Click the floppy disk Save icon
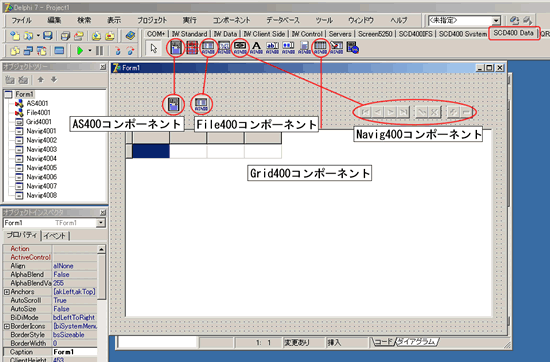This screenshot has width=550, height=362. [x=48, y=36]
